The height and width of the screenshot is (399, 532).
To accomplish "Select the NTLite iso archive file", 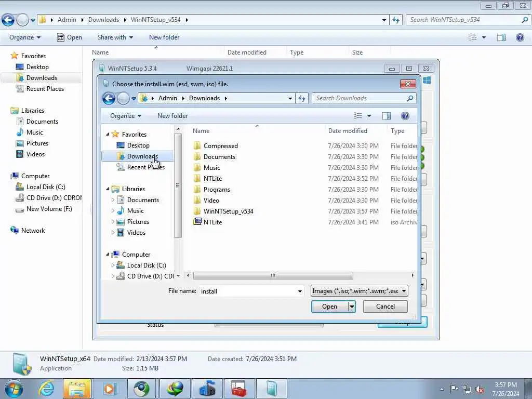I will click(212, 222).
